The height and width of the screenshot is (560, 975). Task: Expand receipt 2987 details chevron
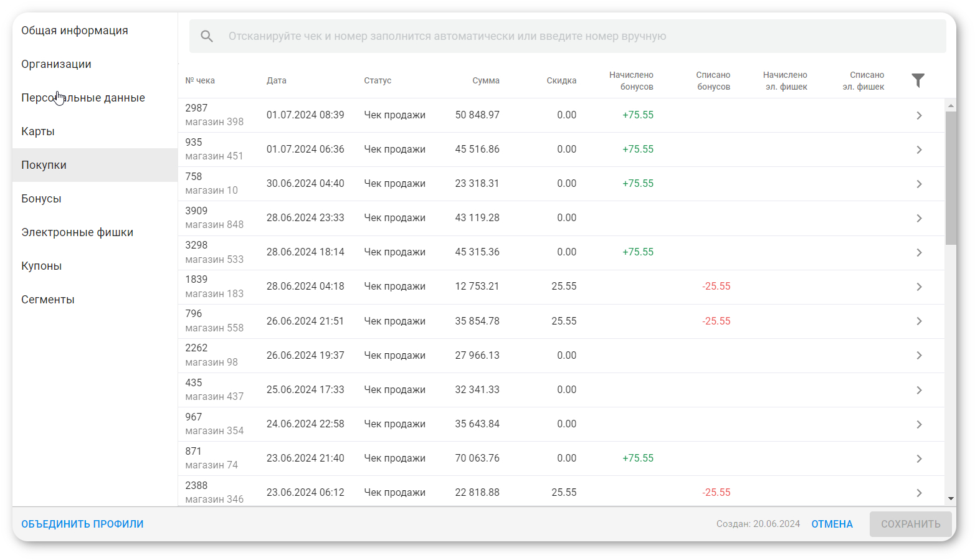click(x=919, y=115)
